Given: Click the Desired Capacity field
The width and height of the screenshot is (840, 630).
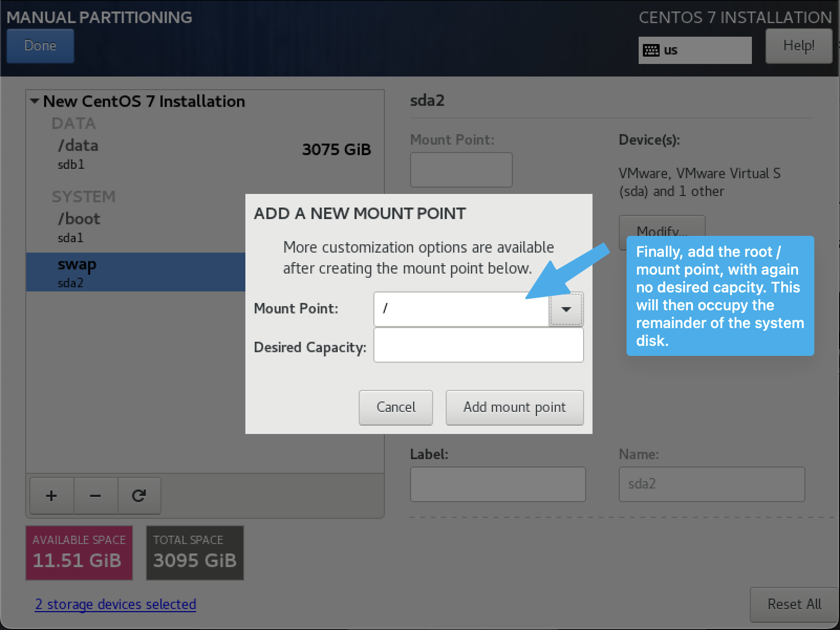Looking at the screenshot, I should click(x=478, y=345).
